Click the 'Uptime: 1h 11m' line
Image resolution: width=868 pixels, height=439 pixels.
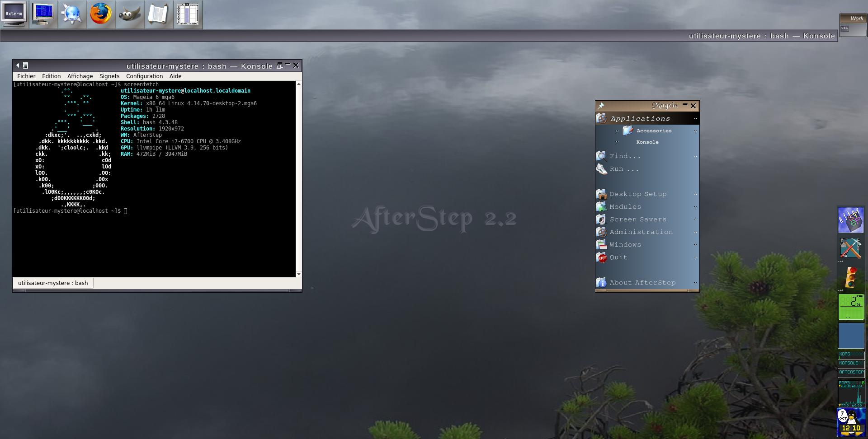tap(143, 110)
